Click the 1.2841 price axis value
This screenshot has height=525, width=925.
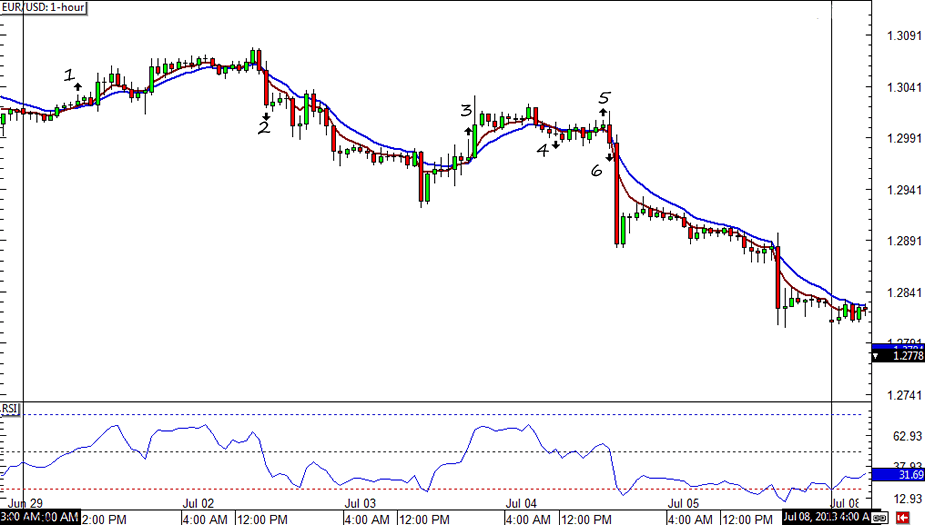(x=904, y=293)
